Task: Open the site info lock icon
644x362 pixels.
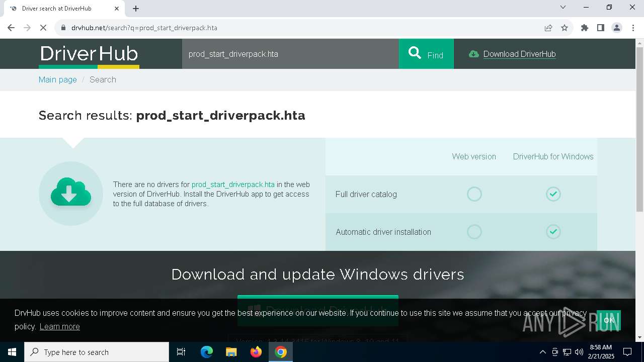Action: [x=63, y=28]
